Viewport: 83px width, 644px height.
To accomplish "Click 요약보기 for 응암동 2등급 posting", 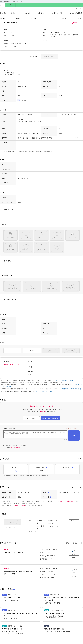I will tap(74, 573).
